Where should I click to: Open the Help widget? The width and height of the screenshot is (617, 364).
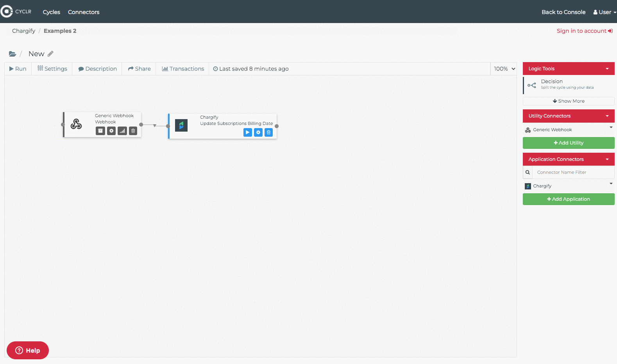[28, 350]
